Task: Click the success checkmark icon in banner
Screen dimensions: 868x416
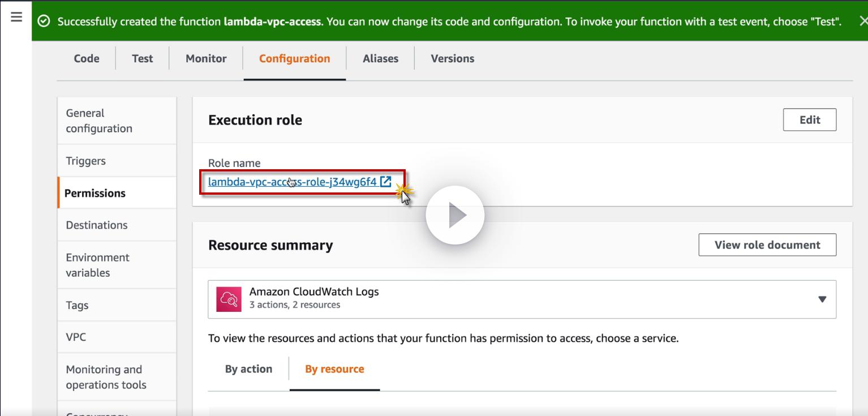Action: 44,22
